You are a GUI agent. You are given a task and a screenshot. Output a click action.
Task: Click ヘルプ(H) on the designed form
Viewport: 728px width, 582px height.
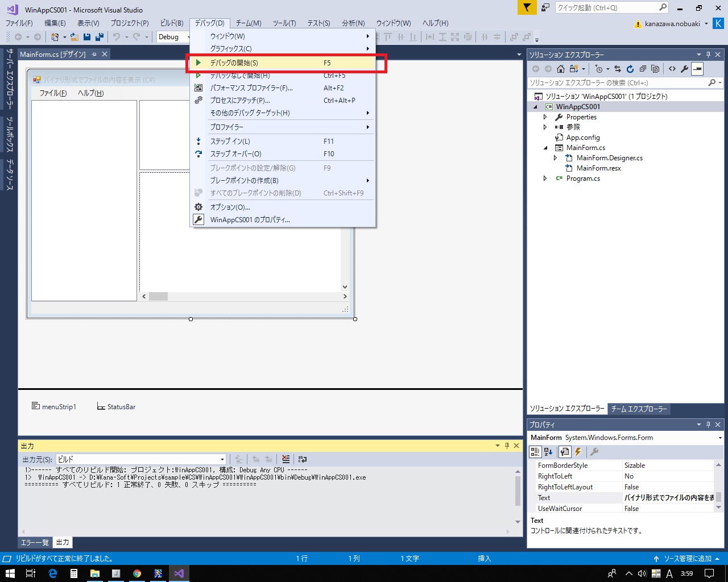point(91,93)
